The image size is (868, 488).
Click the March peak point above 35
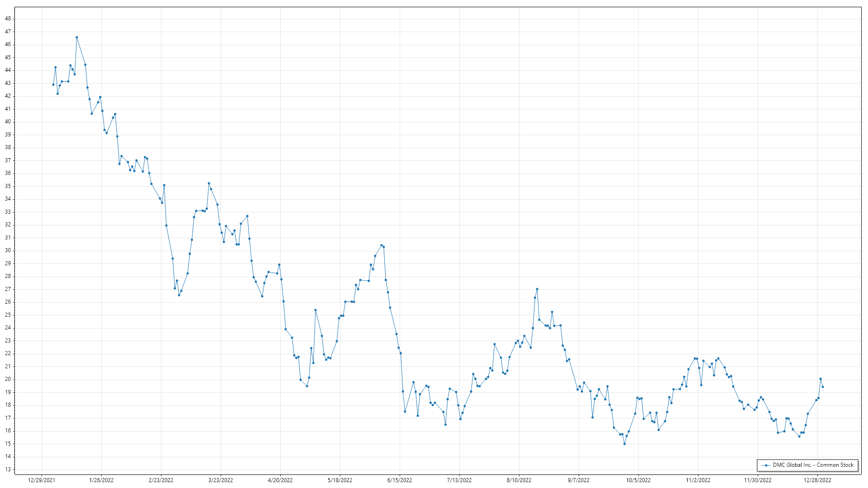[x=209, y=183]
